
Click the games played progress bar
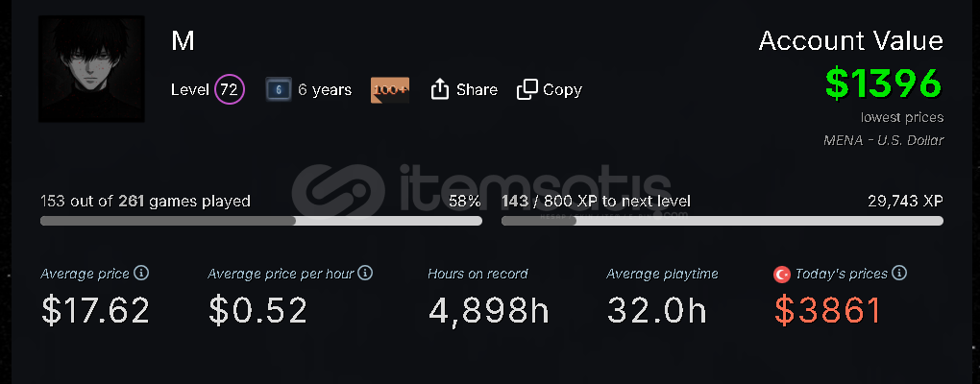click(x=261, y=221)
